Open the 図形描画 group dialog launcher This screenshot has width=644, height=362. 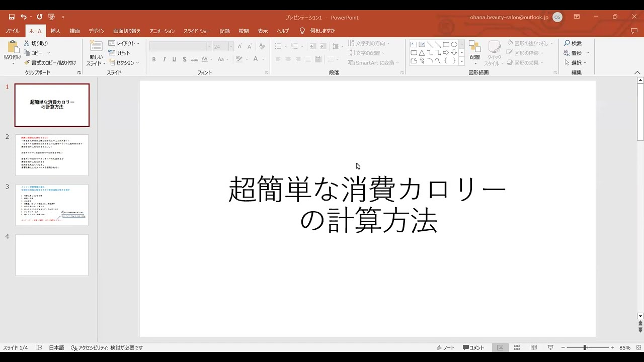click(x=555, y=73)
